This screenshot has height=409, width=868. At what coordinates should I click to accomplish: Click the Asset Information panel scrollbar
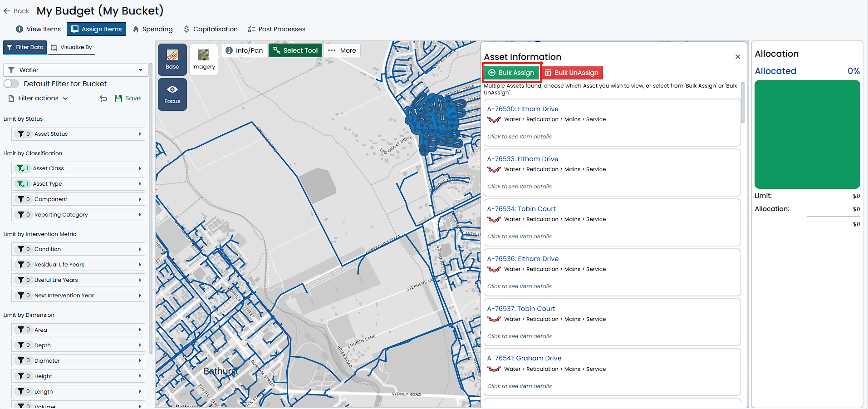point(743,103)
